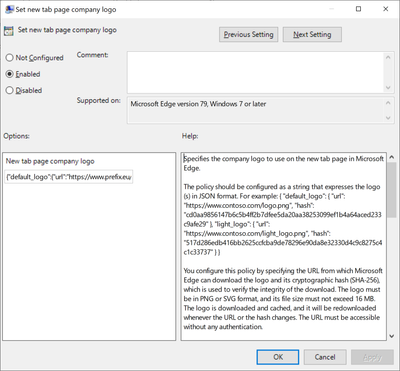This screenshot has width=400, height=371.
Task: Maximize the policy dialog window
Action: pyautogui.click(x=359, y=9)
